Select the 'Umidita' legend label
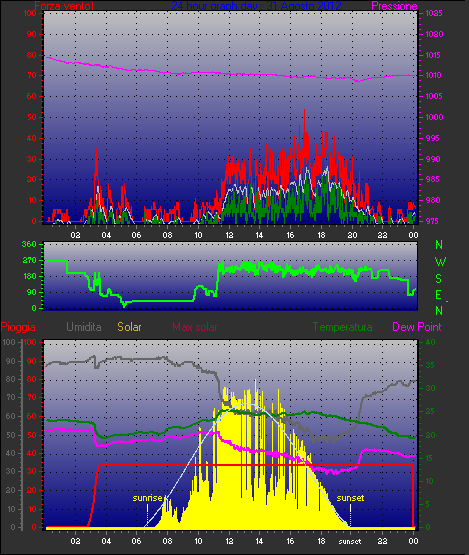 click(84, 327)
